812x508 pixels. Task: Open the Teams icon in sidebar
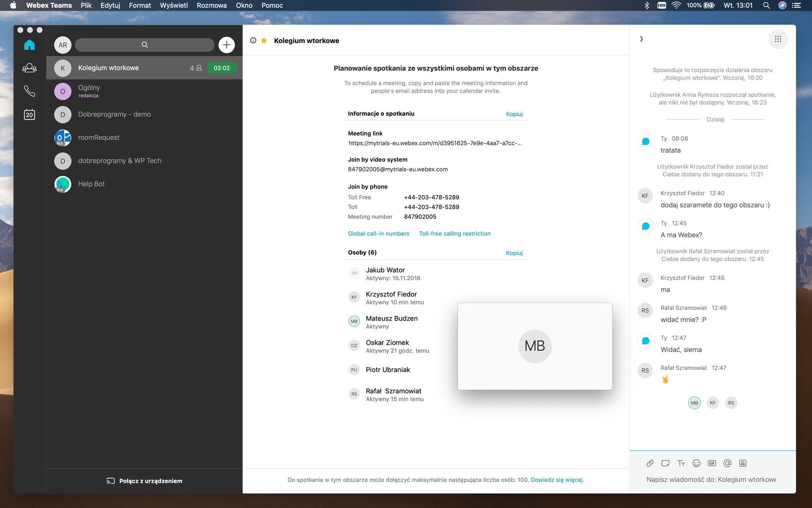click(29, 68)
